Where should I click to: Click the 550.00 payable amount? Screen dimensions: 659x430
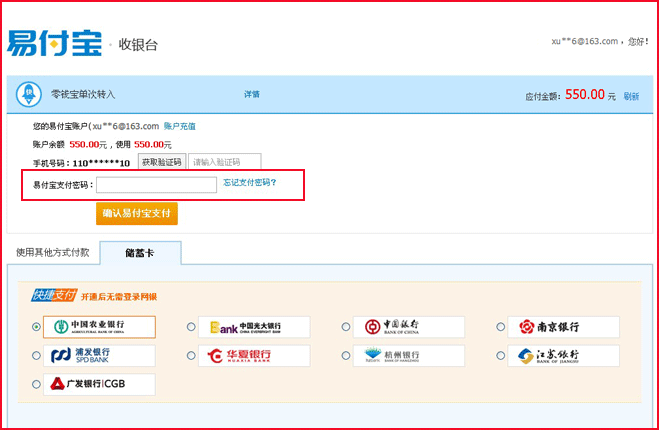[x=585, y=95]
